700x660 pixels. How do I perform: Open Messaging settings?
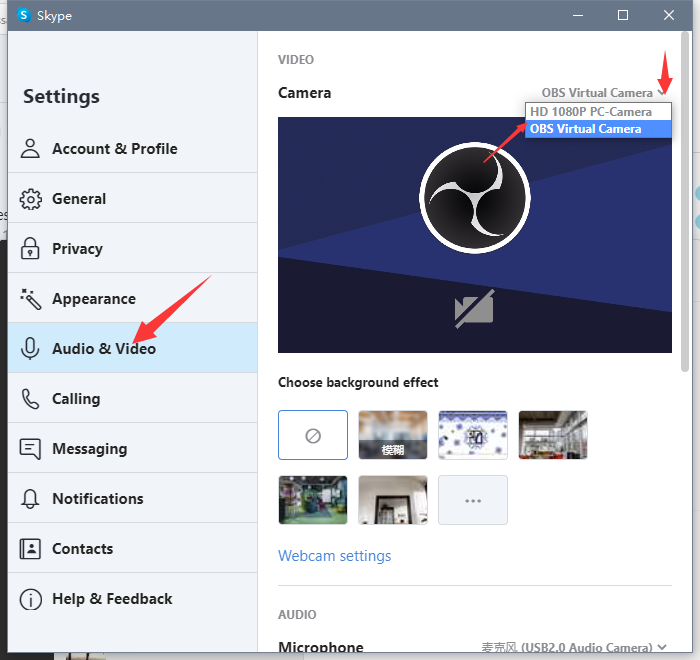pos(132,449)
